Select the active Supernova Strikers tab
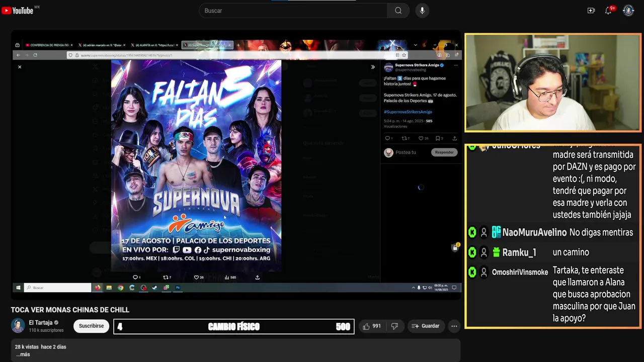The height and width of the screenshot is (362, 644). [207, 45]
